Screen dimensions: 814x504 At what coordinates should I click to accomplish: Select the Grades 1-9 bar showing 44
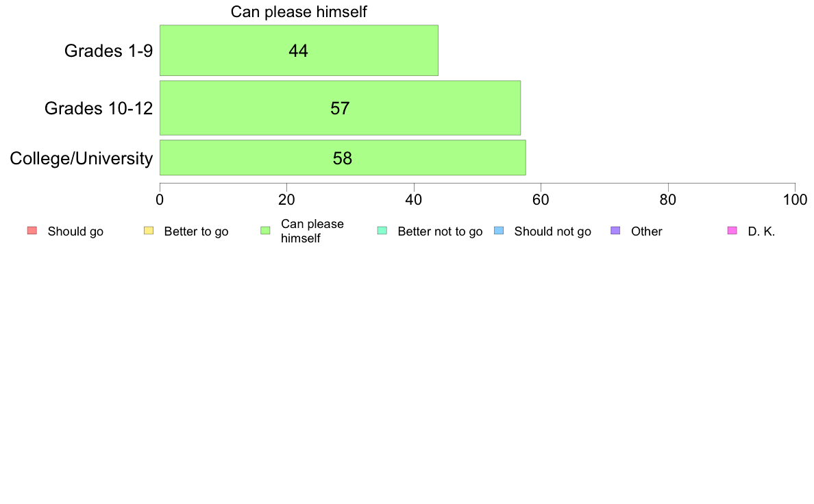click(299, 51)
